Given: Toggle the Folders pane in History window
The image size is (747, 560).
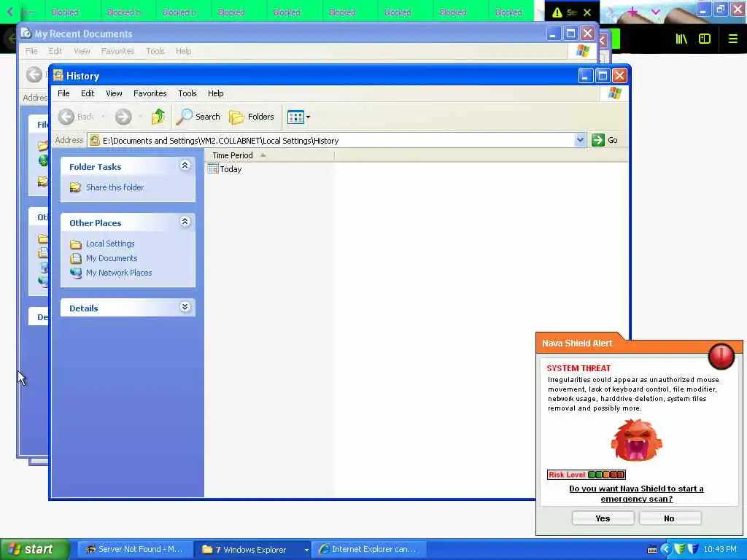Looking at the screenshot, I should pyautogui.click(x=252, y=117).
